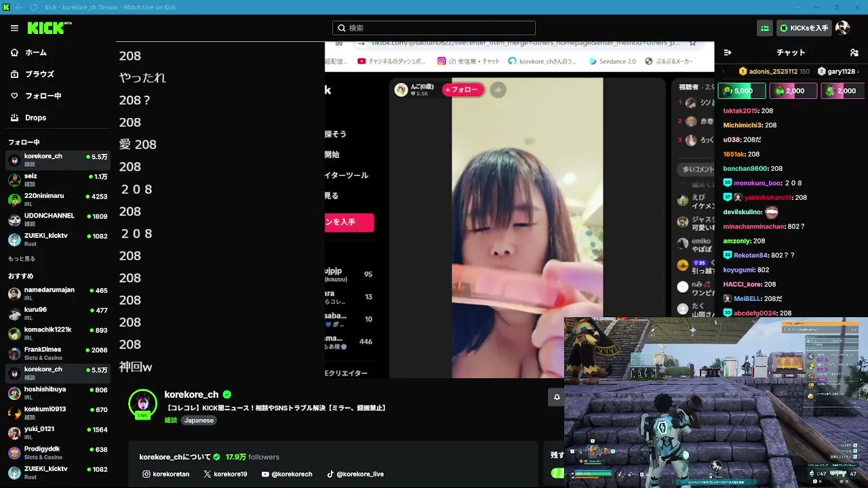Click the username minachanminachan in chat
This screenshot has height=488, width=868.
tap(754, 226)
